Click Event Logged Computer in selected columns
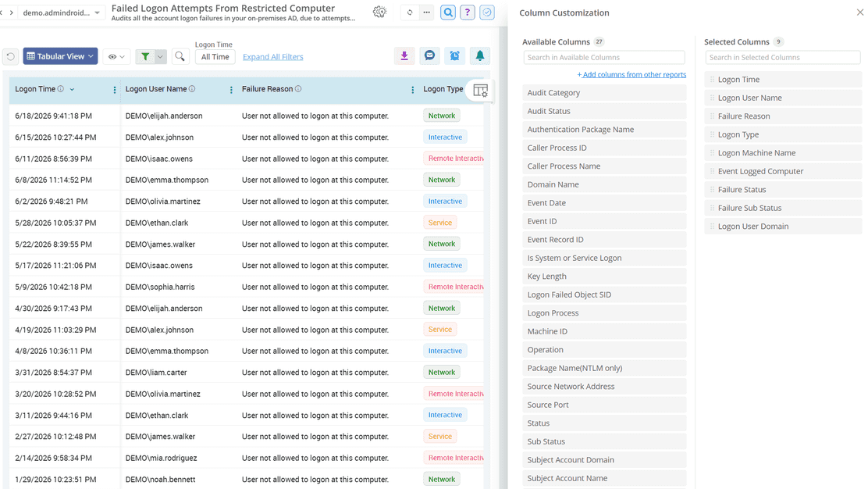The height and width of the screenshot is (489, 868). pos(783,171)
